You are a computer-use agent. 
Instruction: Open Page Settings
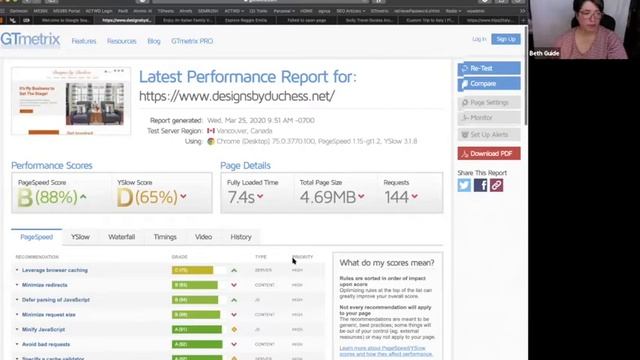(x=489, y=102)
